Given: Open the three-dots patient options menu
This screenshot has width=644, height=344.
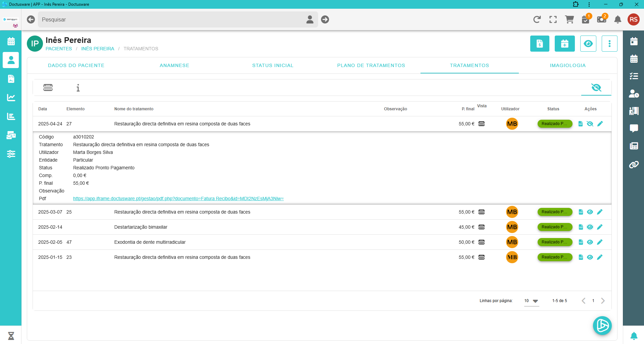Looking at the screenshot, I should point(609,44).
